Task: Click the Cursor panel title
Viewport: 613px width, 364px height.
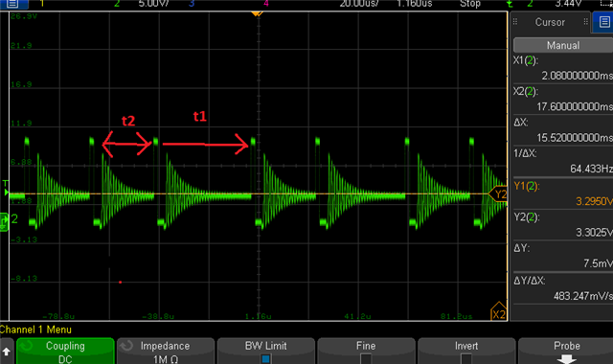Action: click(x=550, y=22)
